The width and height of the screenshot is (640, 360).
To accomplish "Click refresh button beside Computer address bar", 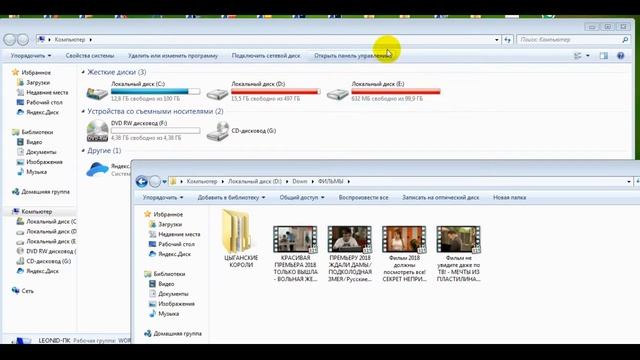I will click(507, 40).
